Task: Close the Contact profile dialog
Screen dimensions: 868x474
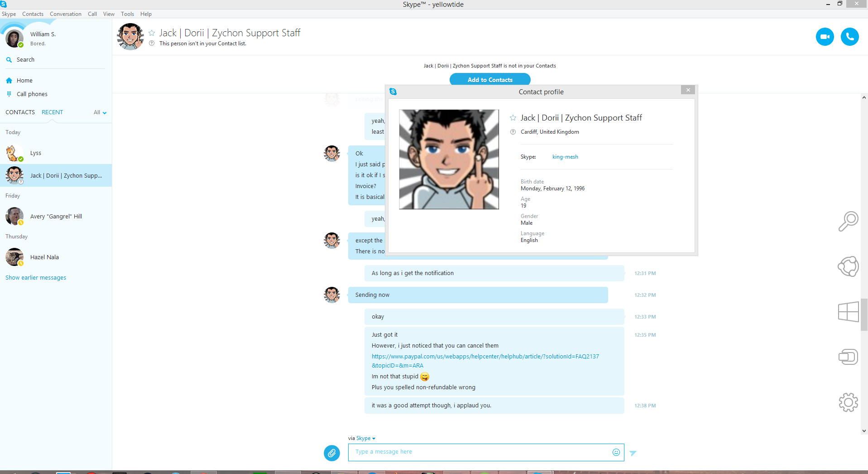Action: (688, 90)
